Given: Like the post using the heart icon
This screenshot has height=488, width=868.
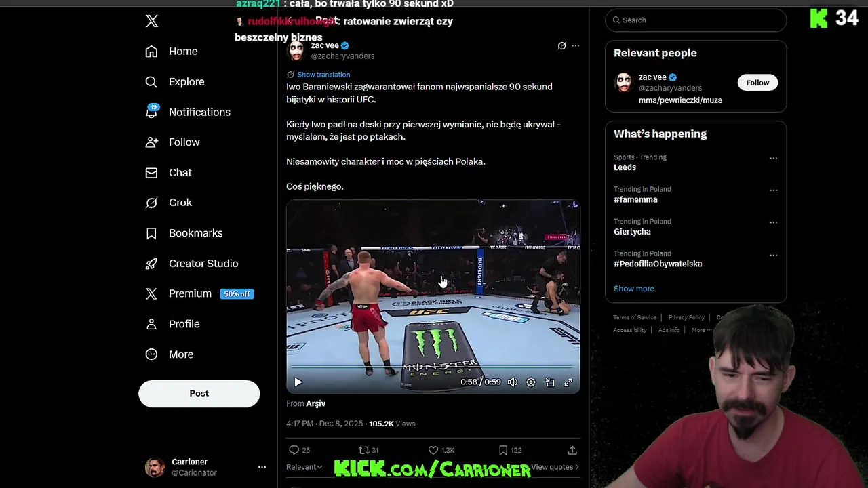Looking at the screenshot, I should coord(433,450).
